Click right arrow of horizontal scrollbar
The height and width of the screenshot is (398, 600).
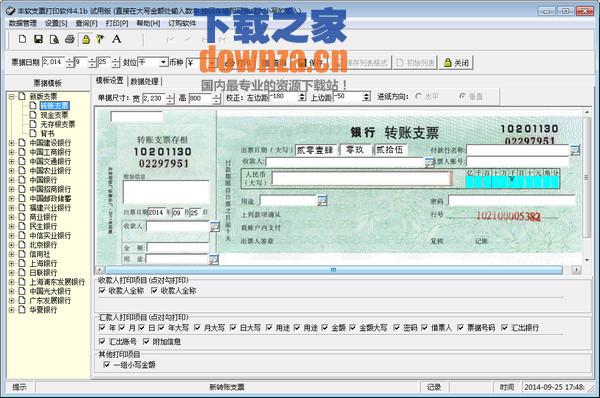coord(576,270)
